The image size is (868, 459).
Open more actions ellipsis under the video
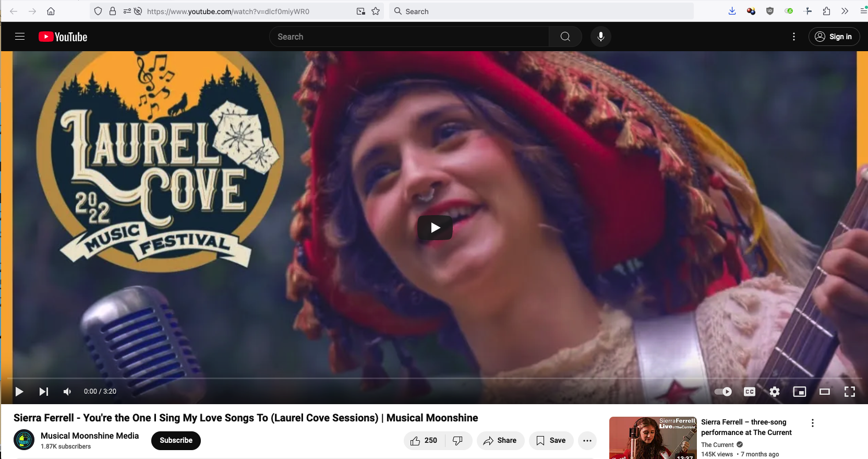[587, 440]
